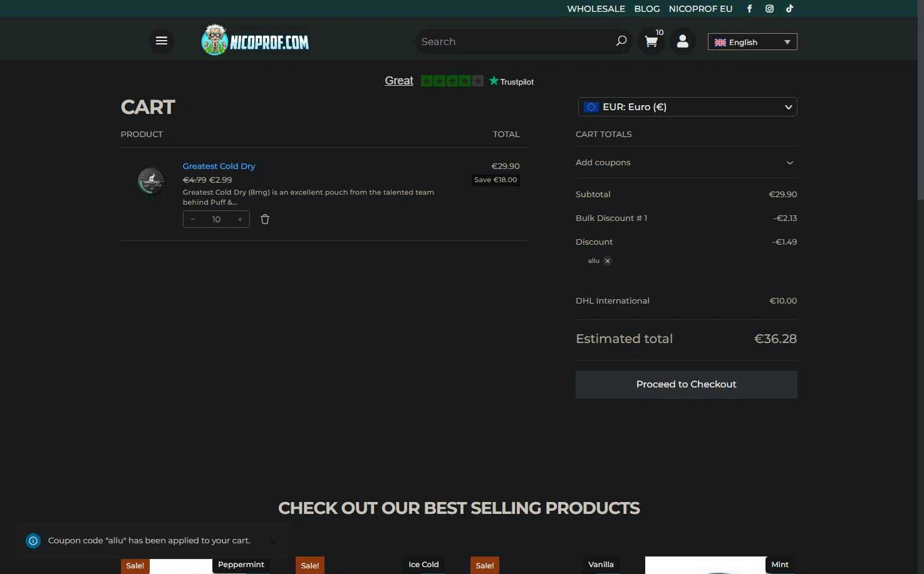The image size is (924, 574).
Task: Increase Greatest Cold Dry quantity
Action: point(240,219)
